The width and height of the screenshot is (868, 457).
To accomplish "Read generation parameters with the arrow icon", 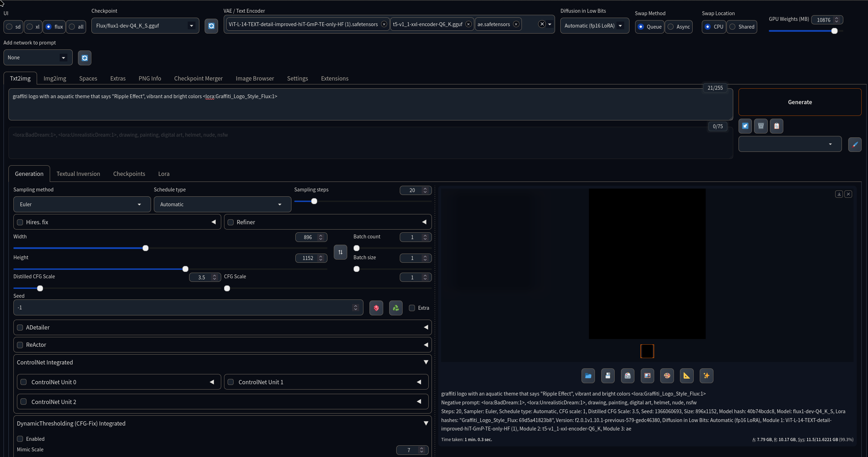I will [745, 126].
